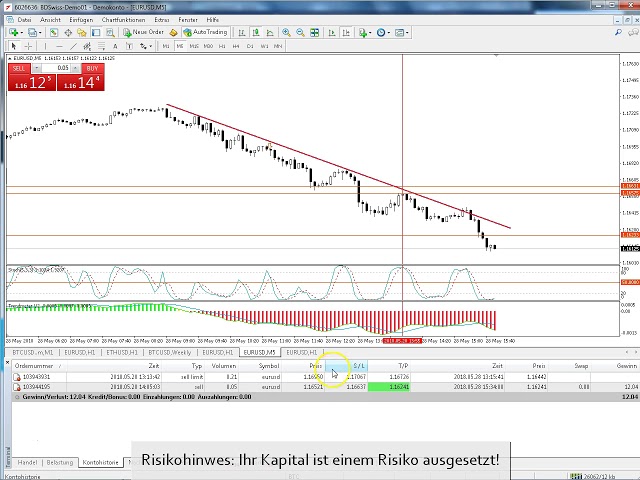This screenshot has width=640, height=480.
Task: Expand the arrows tool dropdown
Action: pyautogui.click(x=150, y=47)
